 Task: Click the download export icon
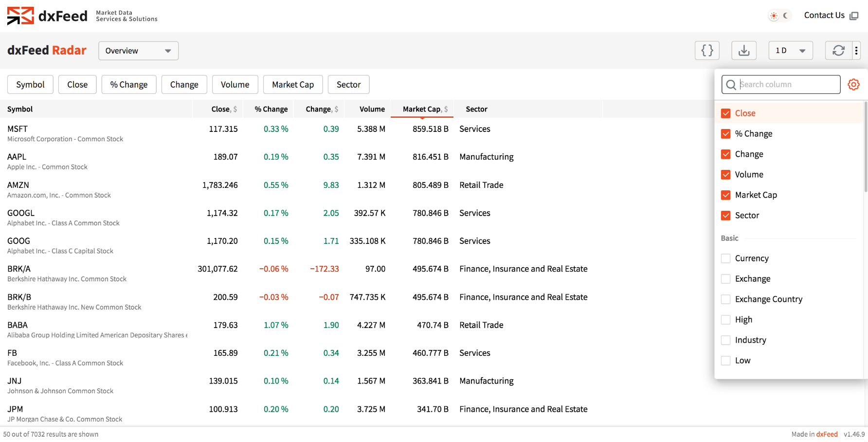coord(744,51)
